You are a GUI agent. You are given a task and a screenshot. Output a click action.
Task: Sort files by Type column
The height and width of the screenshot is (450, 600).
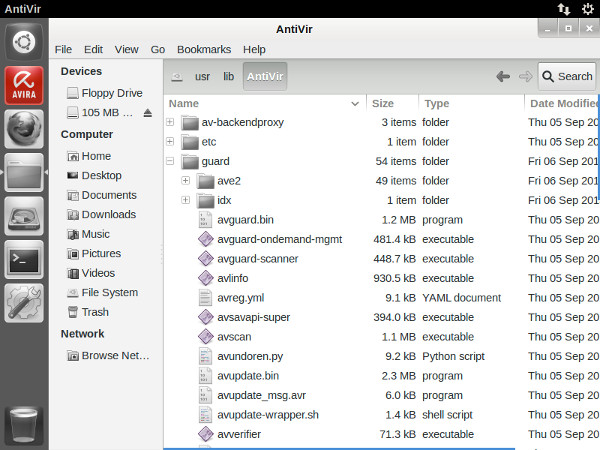(x=471, y=104)
